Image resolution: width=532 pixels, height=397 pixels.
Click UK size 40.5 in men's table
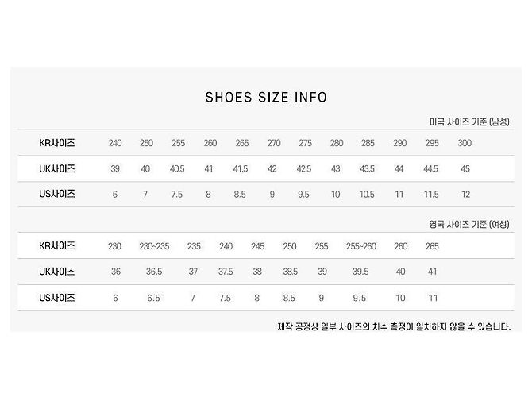[x=177, y=168]
